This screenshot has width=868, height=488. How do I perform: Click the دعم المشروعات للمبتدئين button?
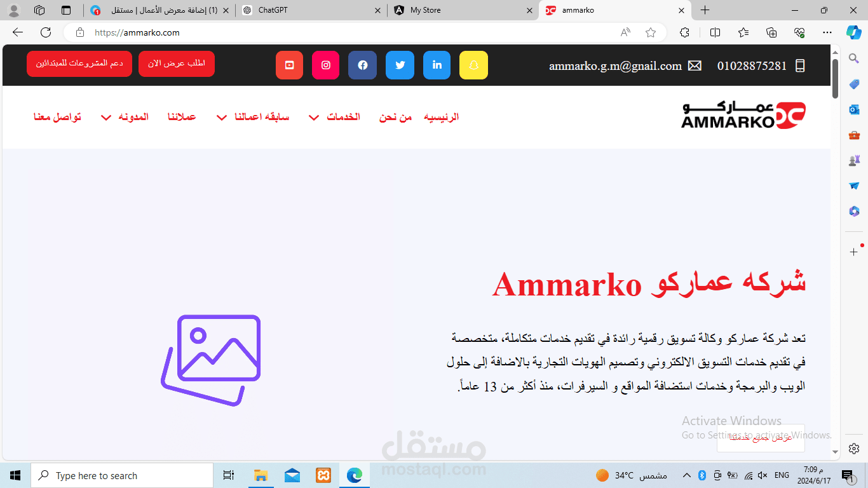(79, 64)
